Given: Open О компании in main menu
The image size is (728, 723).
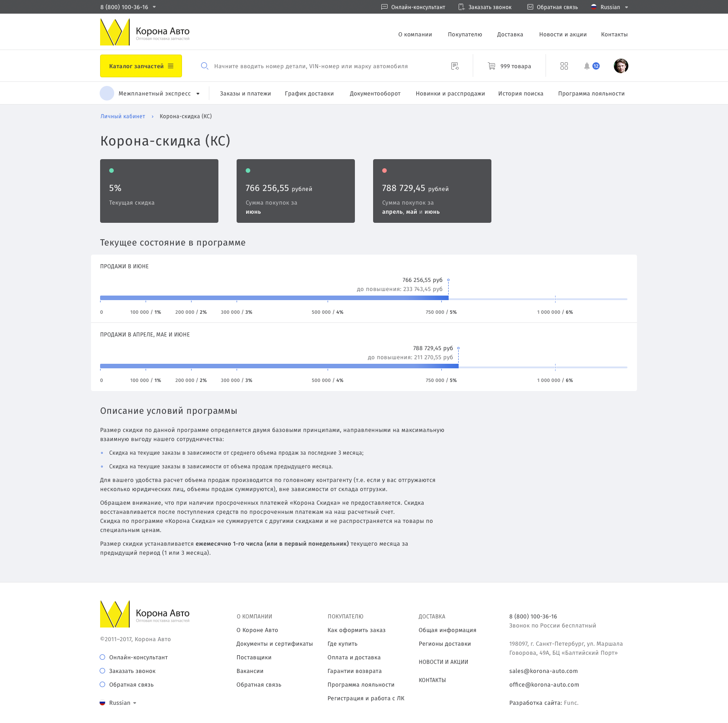Looking at the screenshot, I should [415, 35].
